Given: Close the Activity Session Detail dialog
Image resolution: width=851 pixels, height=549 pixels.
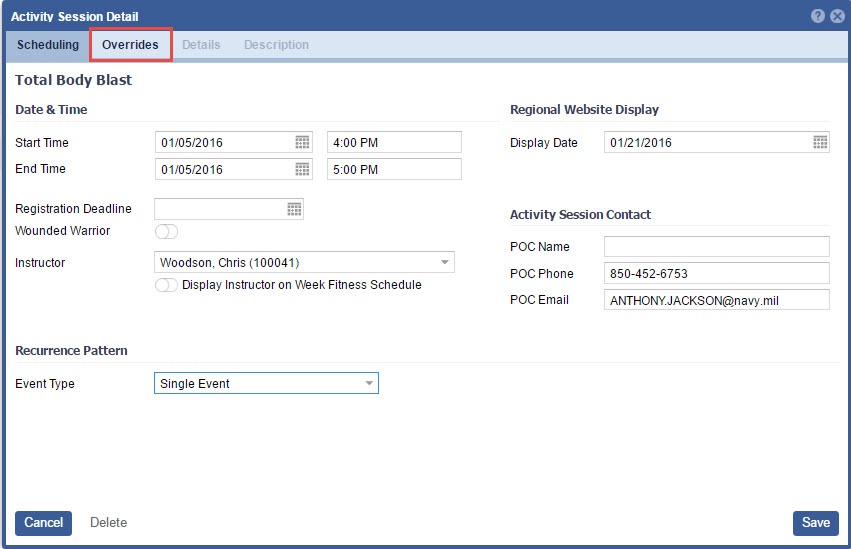Looking at the screenshot, I should point(836,16).
